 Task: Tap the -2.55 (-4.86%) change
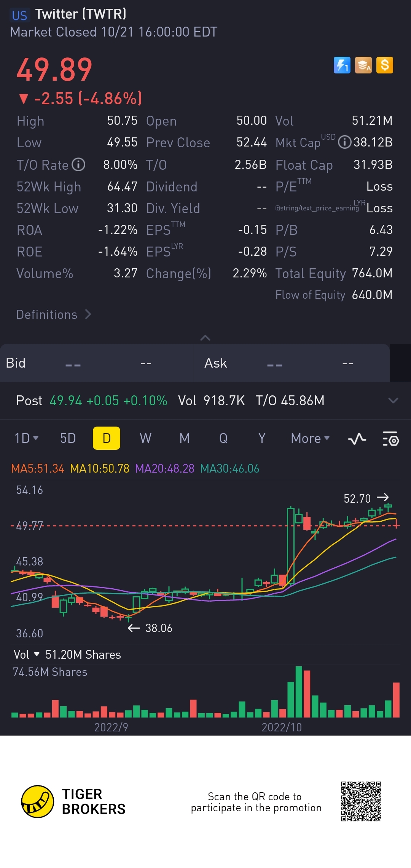80,99
